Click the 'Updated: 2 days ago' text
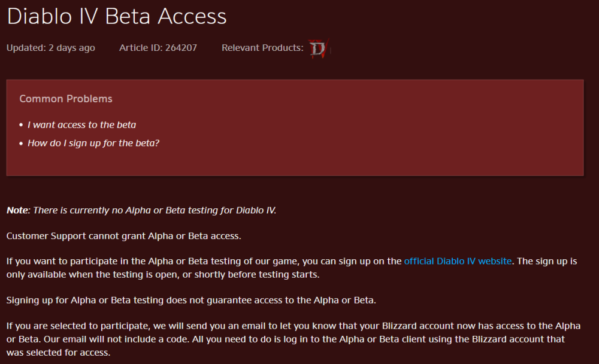 point(50,48)
